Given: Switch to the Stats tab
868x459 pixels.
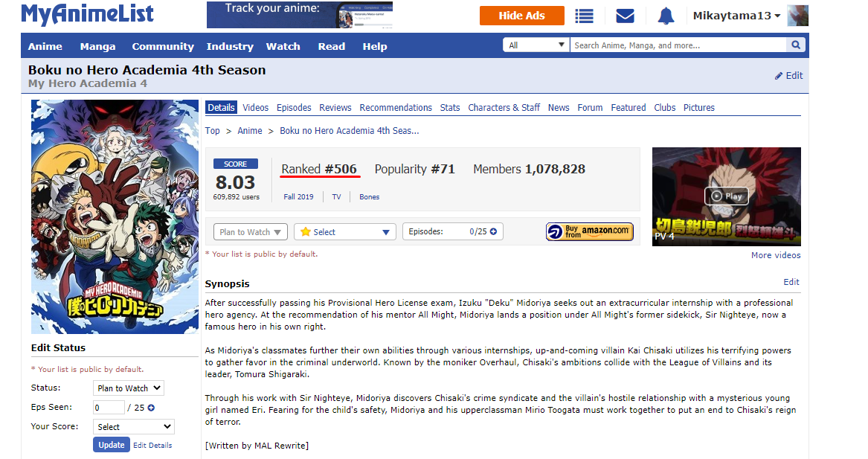Looking at the screenshot, I should click(450, 107).
